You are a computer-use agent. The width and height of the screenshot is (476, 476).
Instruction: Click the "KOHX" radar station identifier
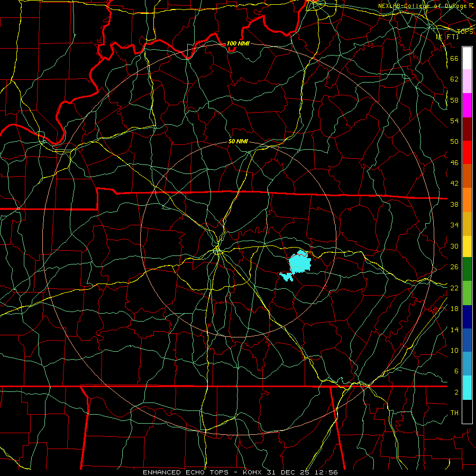(x=253, y=472)
